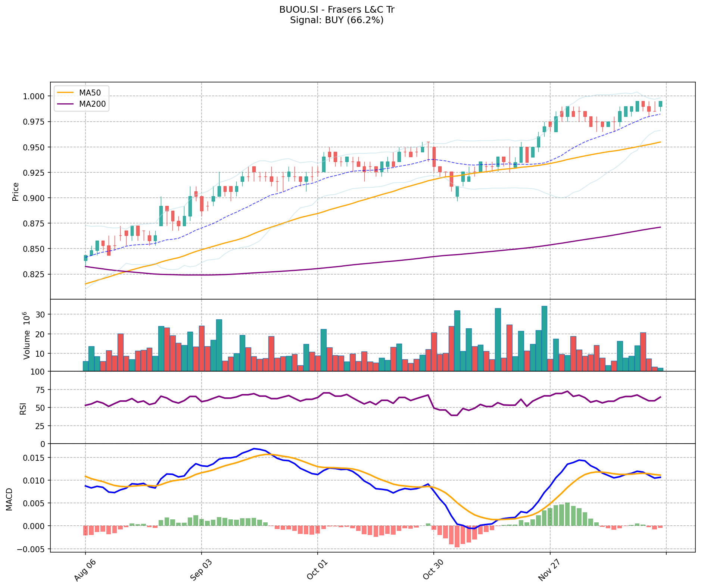
Task: Click the MA50 orange legend line swatch
Action: 66,92
